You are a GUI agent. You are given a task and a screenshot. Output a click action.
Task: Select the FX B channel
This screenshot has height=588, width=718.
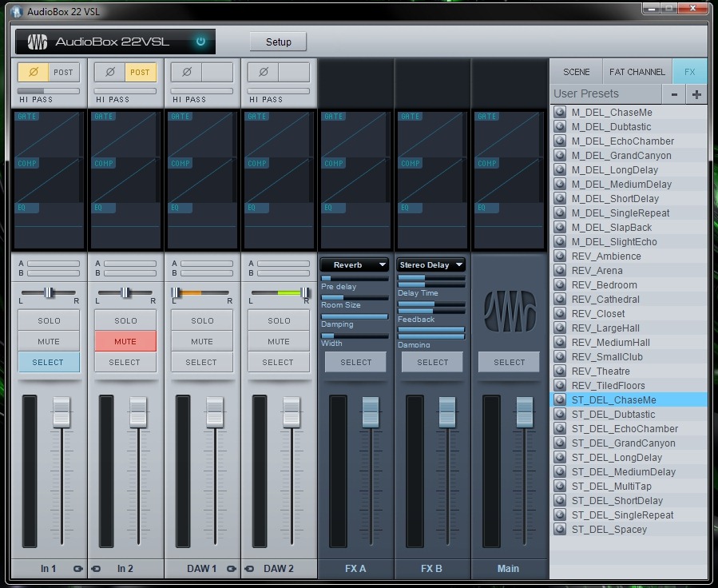(432, 362)
